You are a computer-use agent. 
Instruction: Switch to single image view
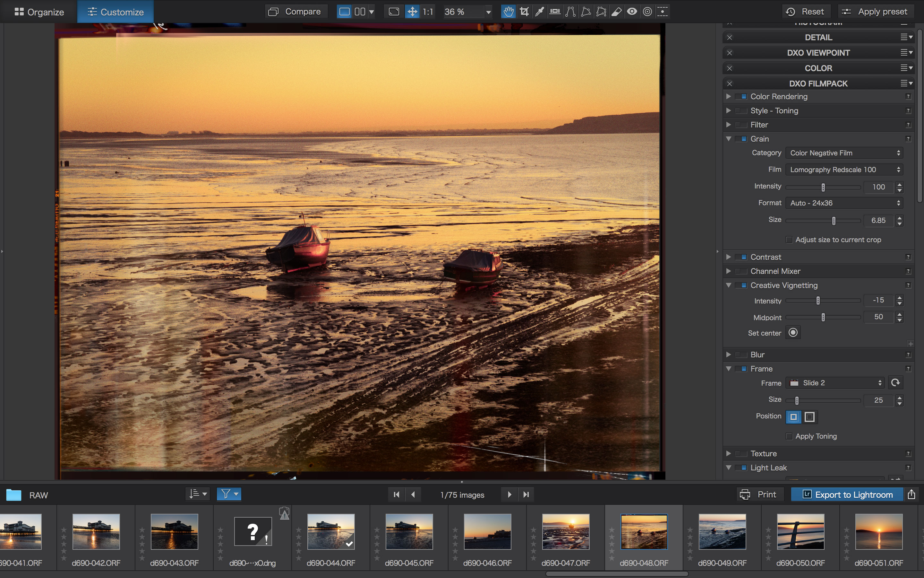(344, 12)
